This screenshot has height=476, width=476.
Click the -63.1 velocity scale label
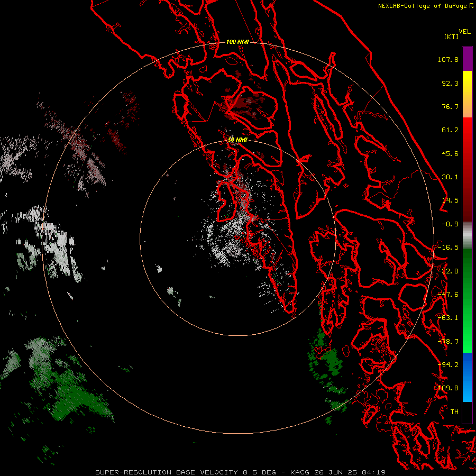[x=448, y=318]
